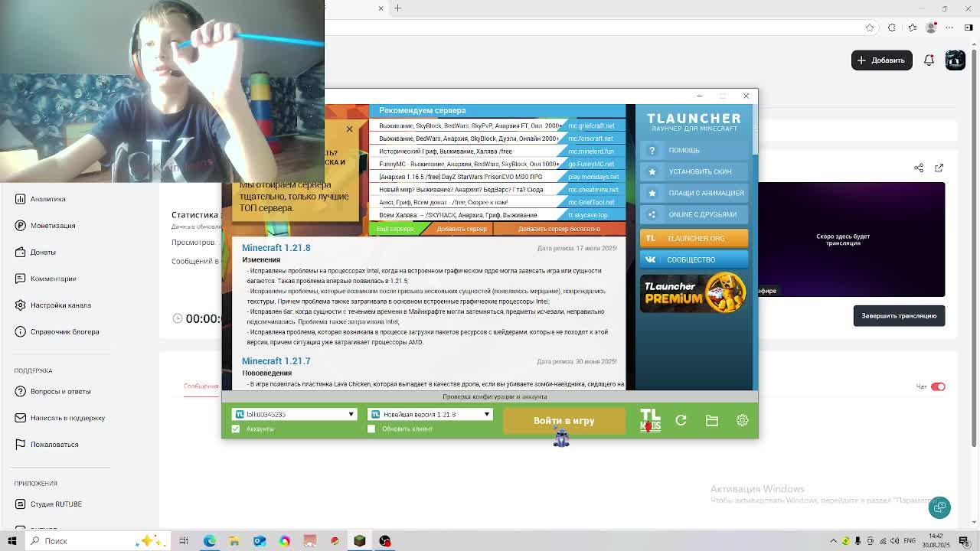Refresh the TLauncher version list icon

pos(681,420)
